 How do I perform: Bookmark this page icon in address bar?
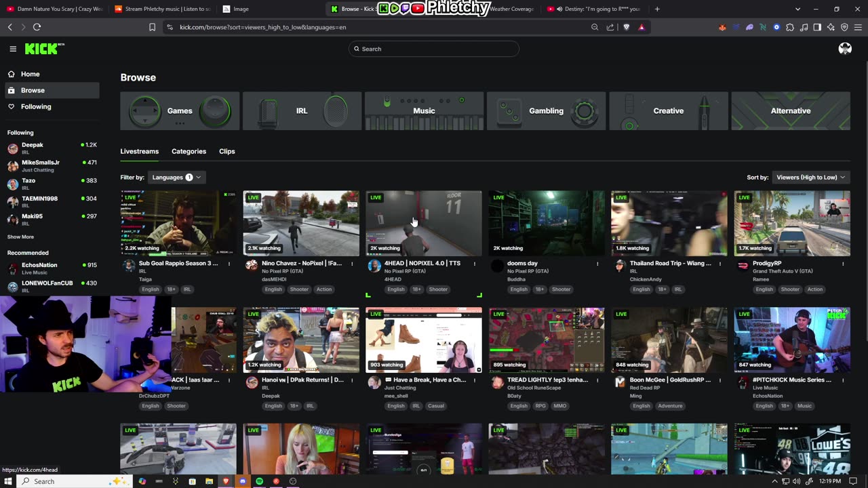[x=152, y=27]
